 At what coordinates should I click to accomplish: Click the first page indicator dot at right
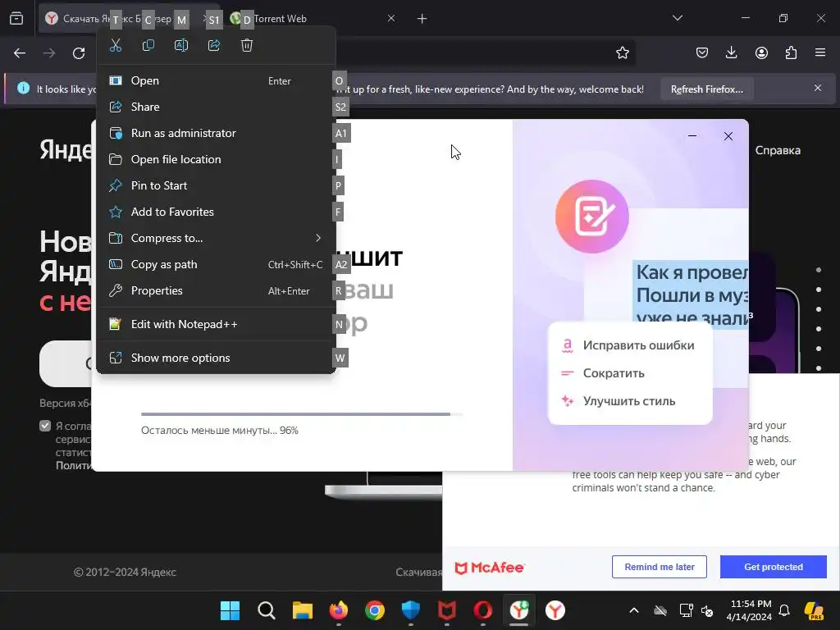pyautogui.click(x=819, y=270)
